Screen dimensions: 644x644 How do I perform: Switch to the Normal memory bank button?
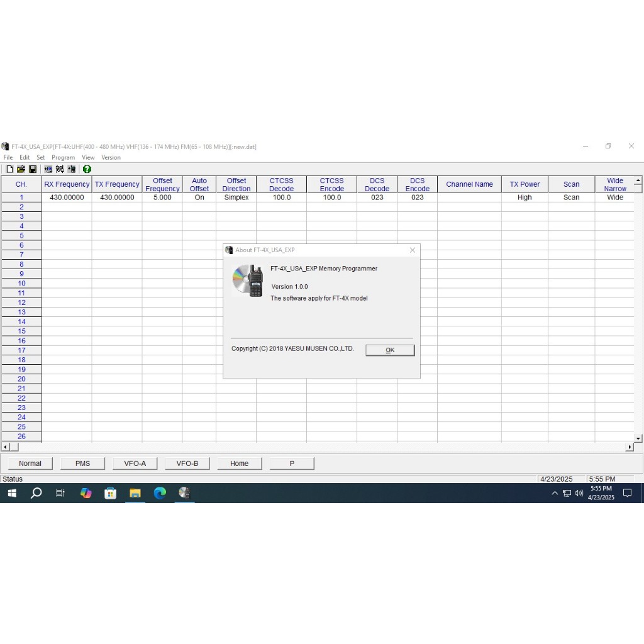click(30, 464)
